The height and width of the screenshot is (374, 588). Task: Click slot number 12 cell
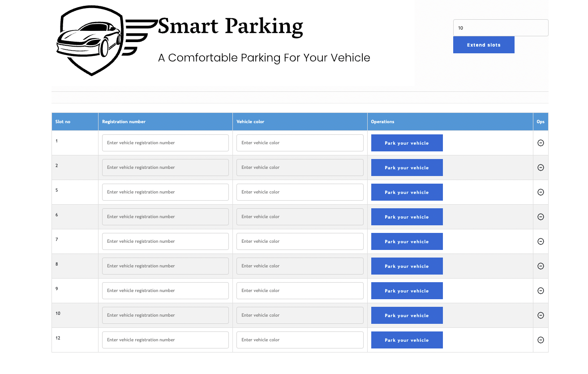[75, 340]
